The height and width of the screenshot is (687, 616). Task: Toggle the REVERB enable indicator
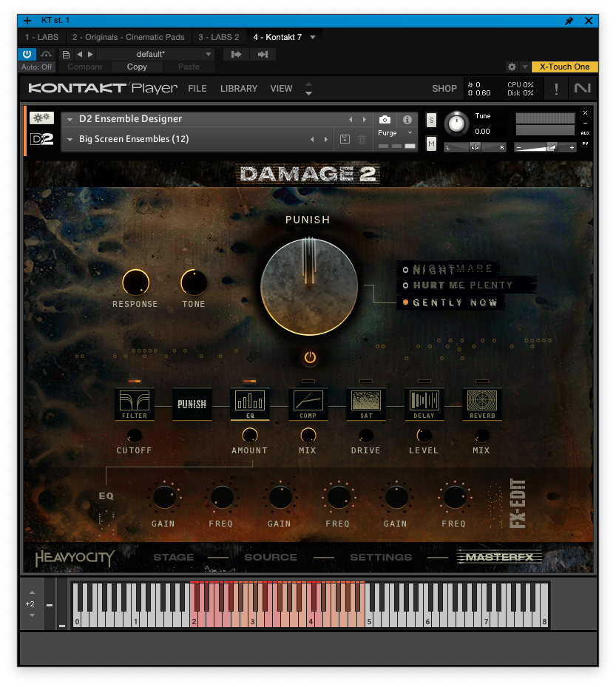coord(482,381)
